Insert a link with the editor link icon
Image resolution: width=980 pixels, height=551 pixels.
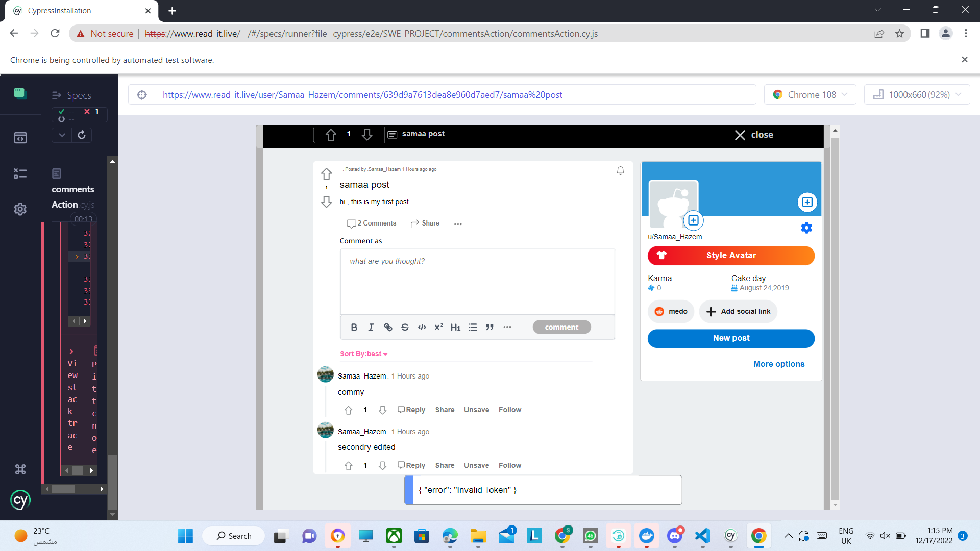point(388,327)
